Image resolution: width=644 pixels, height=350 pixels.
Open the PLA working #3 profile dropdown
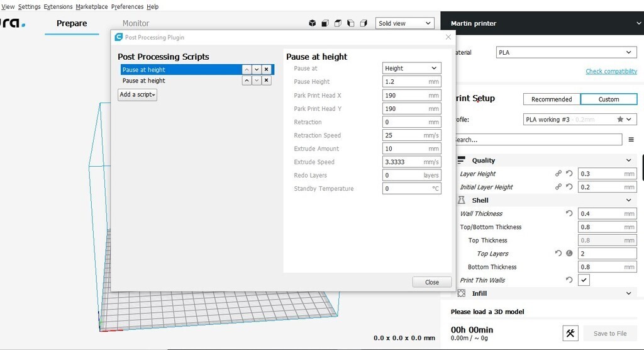pos(580,119)
